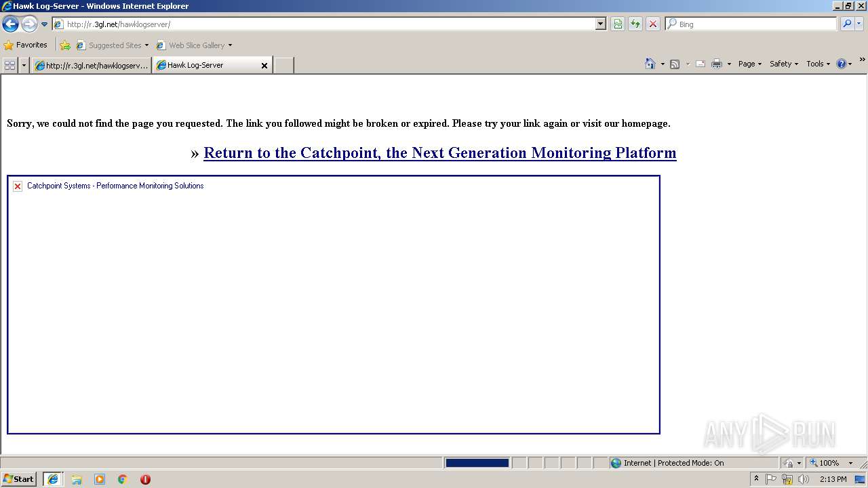Expand the Home button dropdown arrow
The width and height of the screenshot is (868, 488).
663,64
